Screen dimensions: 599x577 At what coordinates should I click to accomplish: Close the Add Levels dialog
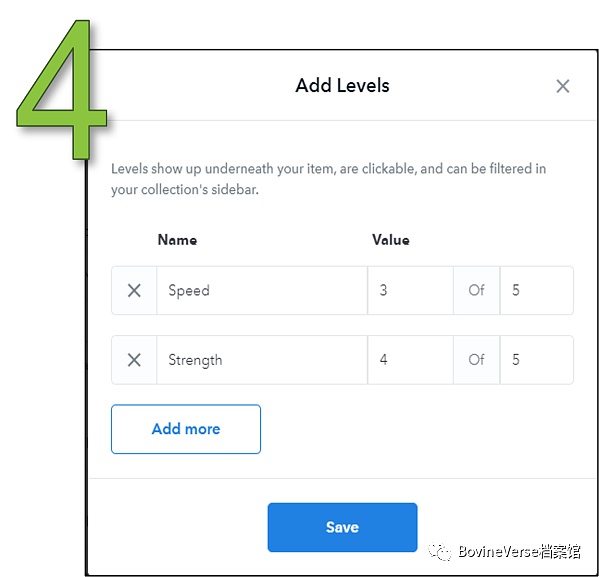[563, 86]
